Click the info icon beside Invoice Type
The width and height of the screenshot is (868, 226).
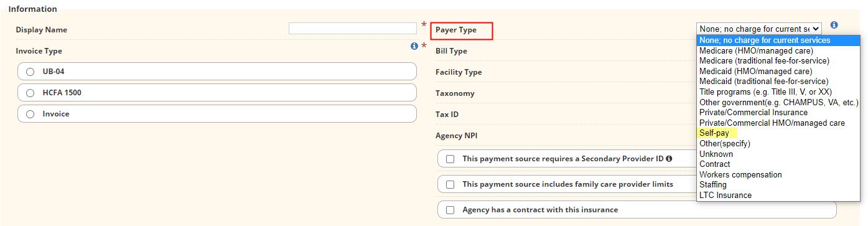click(x=414, y=46)
